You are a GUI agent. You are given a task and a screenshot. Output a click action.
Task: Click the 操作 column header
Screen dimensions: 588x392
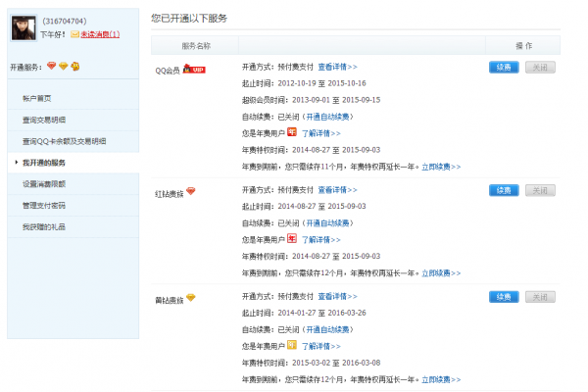pyautogui.click(x=524, y=46)
